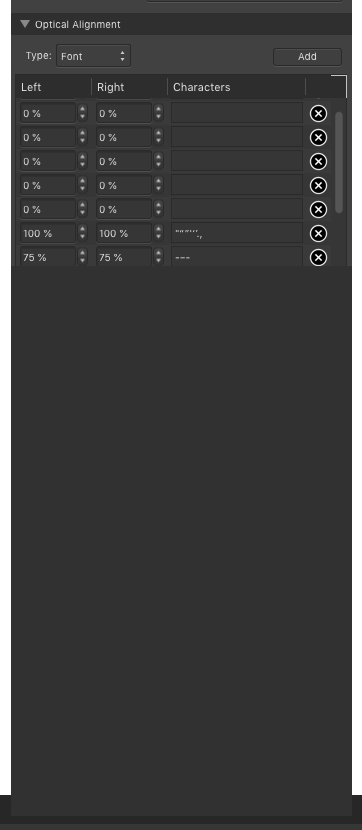Open the Type dropdown set to Font
Image resolution: width=362 pixels, height=830 pixels.
(93, 56)
